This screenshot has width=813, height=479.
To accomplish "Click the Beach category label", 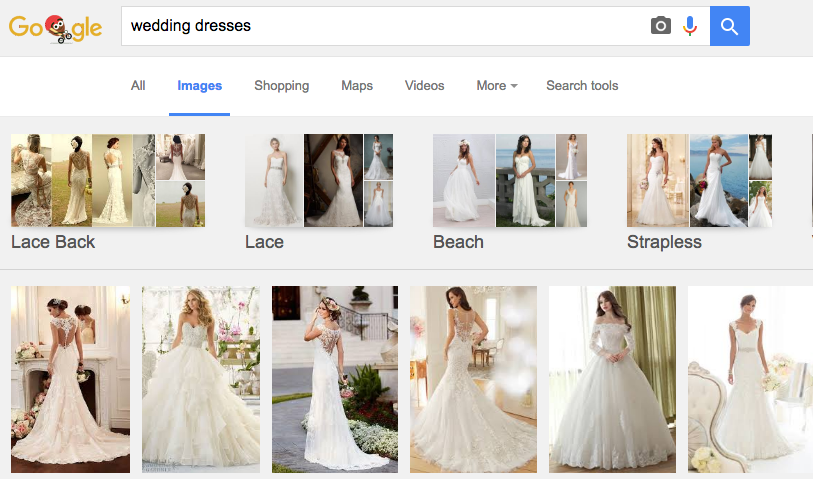I will [458, 242].
